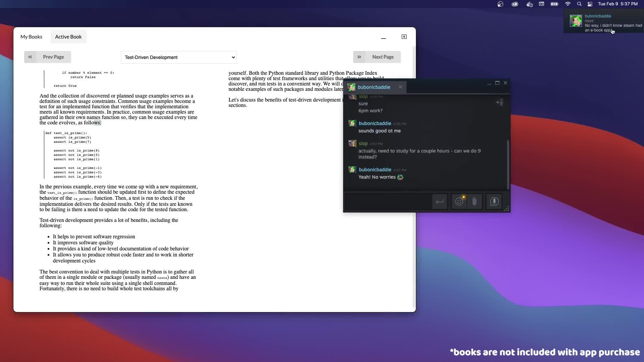Click the add friend to chat icon
The image size is (644, 362).
499,102
